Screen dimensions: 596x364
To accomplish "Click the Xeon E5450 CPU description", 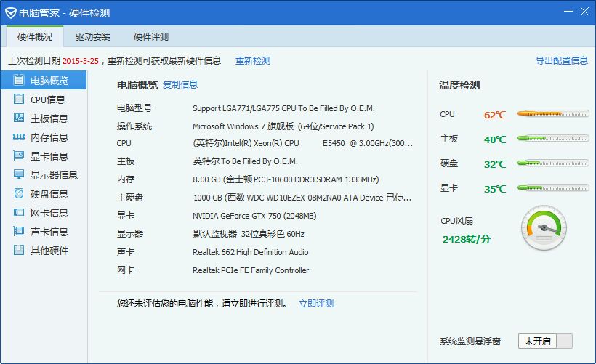I will (x=302, y=143).
